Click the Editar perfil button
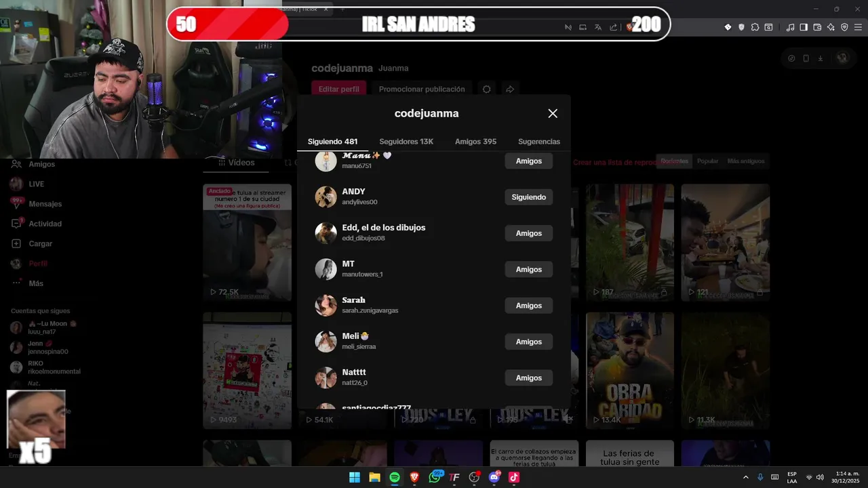868x488 pixels. click(x=339, y=89)
